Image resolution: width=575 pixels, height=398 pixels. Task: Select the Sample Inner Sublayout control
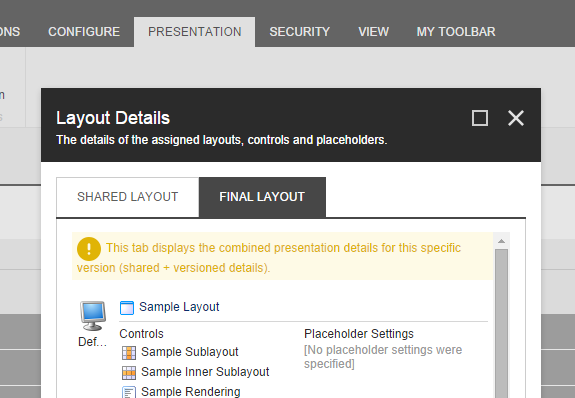tap(205, 372)
